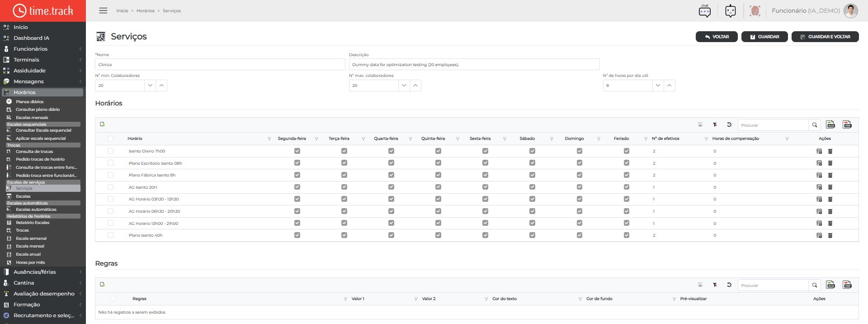Click the VOLTAR button
This screenshot has width=868, height=324.
717,37
